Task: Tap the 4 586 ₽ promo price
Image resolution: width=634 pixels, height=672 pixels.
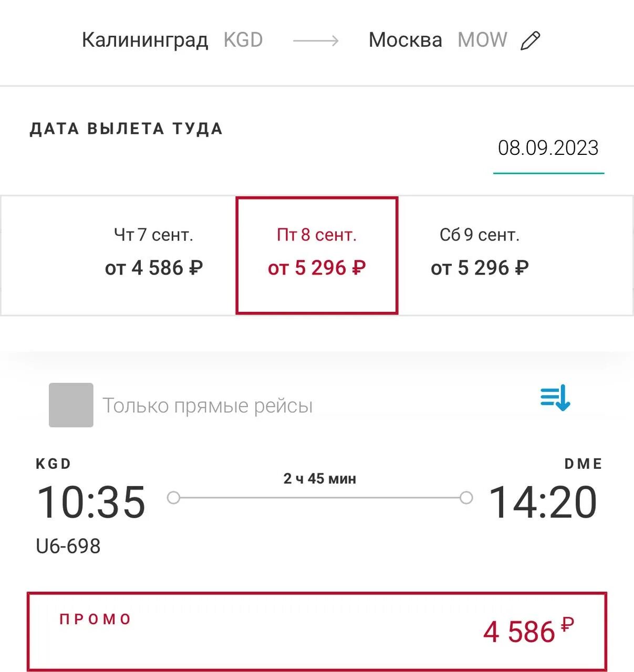Action: (527, 632)
